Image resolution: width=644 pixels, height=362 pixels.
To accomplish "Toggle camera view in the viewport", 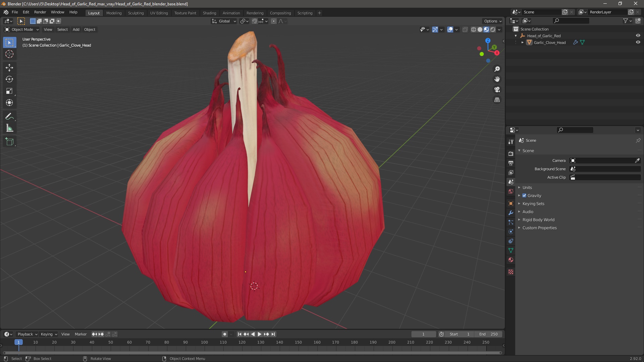I will [497, 90].
